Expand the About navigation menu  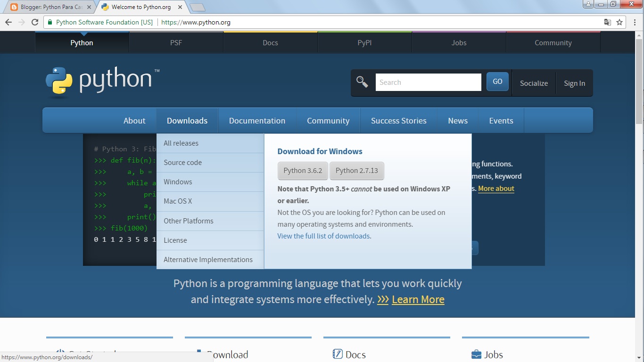pyautogui.click(x=134, y=120)
